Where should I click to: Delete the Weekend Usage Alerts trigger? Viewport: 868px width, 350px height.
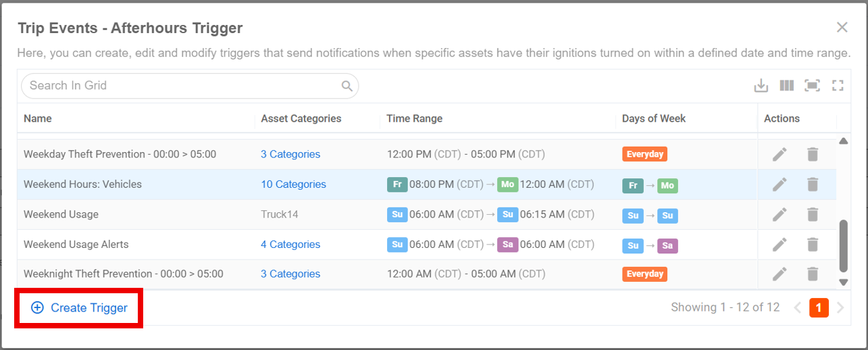[x=813, y=245]
